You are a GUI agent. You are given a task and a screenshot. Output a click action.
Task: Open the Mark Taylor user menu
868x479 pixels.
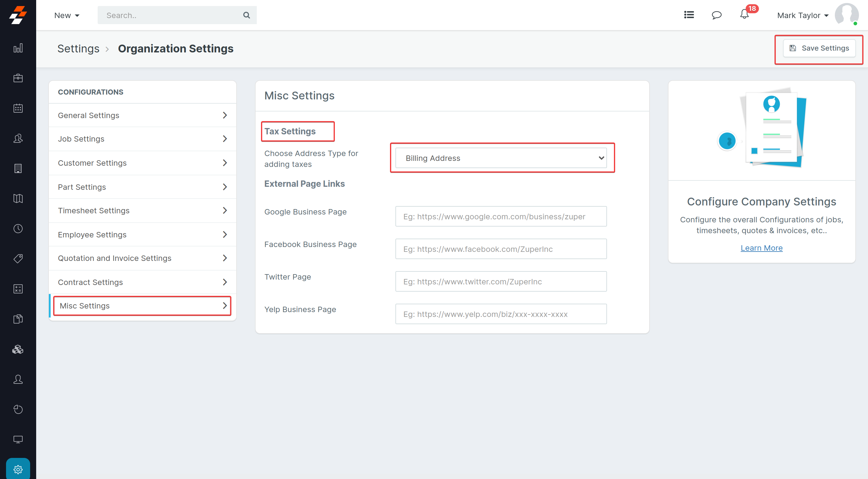pyautogui.click(x=803, y=15)
